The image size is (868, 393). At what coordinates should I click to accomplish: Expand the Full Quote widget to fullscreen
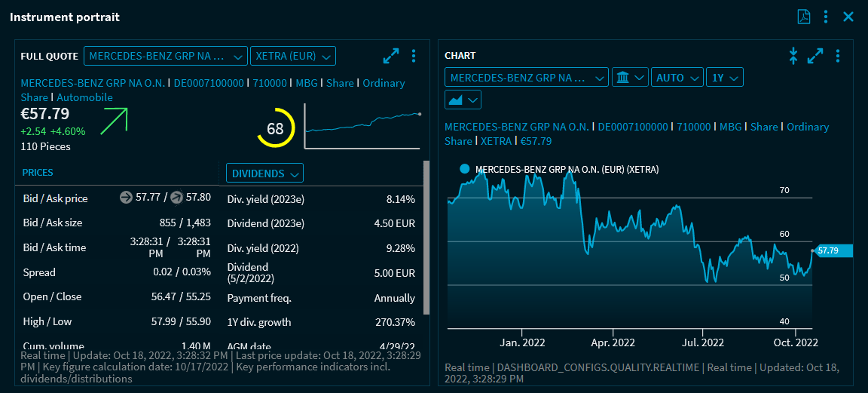point(391,56)
